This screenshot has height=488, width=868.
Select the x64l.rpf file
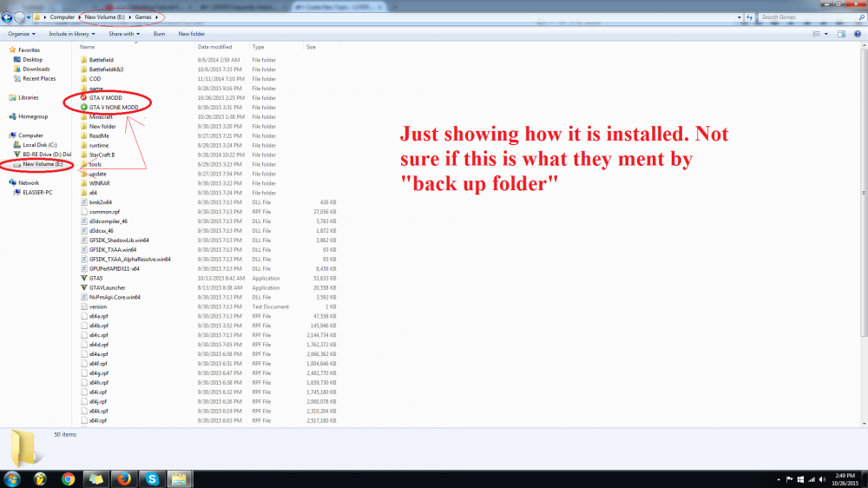point(97,420)
